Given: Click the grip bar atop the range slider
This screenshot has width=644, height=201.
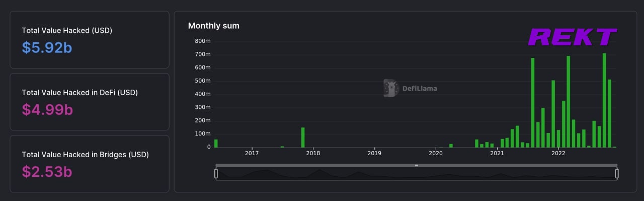Looking at the screenshot, I should coord(416,165).
